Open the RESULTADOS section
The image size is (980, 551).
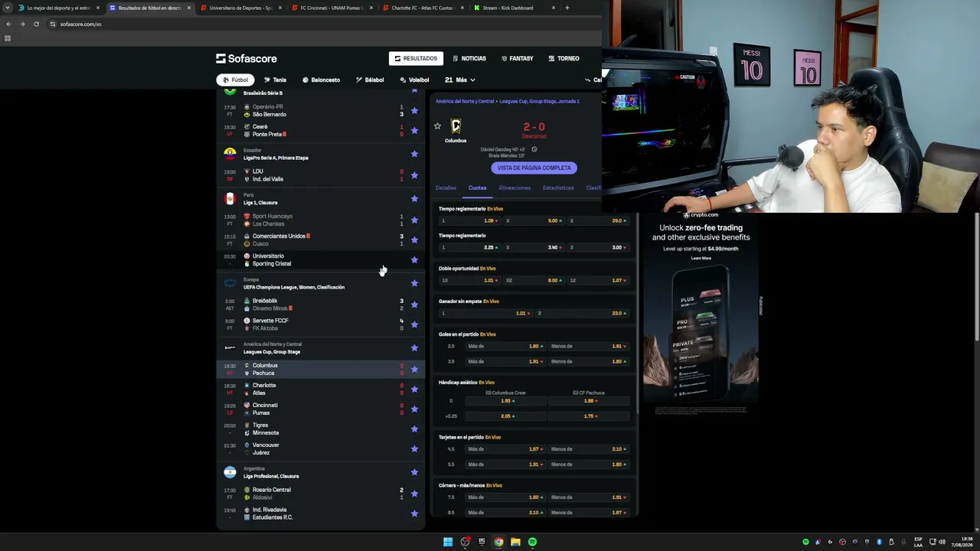pyautogui.click(x=416, y=58)
